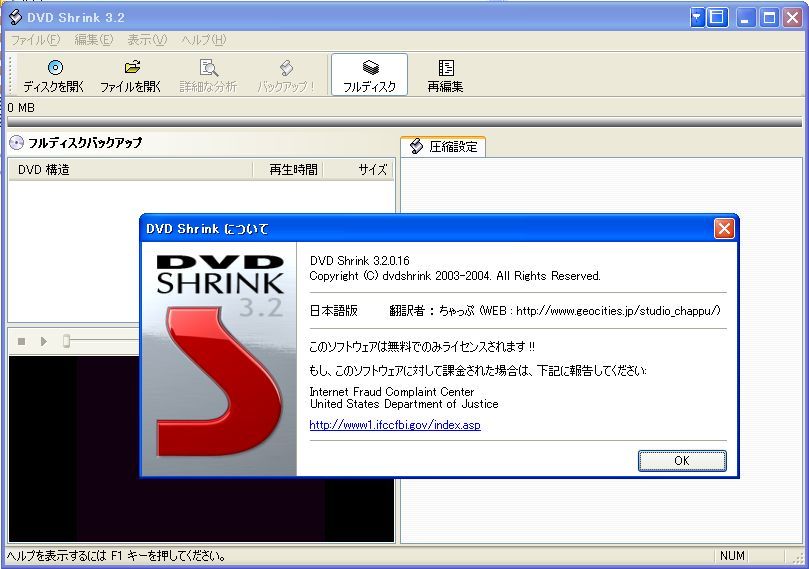Screen dimensions: 809x569
Task: Click the title bar window-layout button
Action: pos(717,18)
